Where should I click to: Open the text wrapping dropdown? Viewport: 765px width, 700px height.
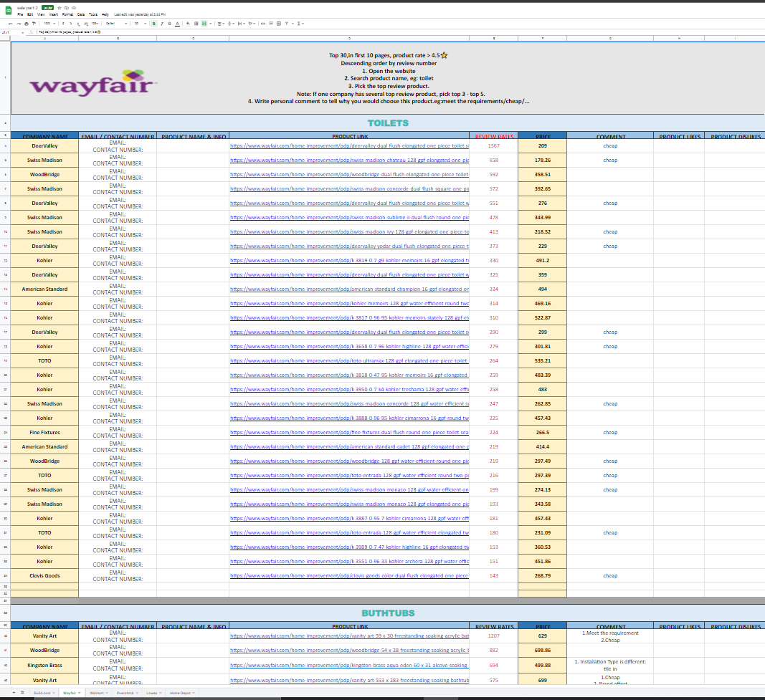tap(242, 24)
